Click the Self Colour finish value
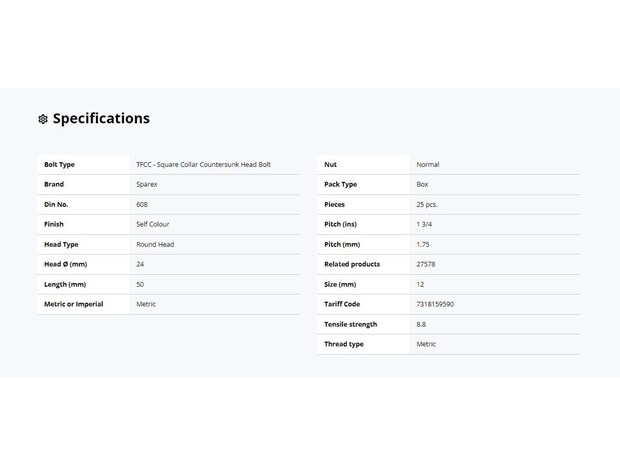620x465 pixels. tap(153, 224)
